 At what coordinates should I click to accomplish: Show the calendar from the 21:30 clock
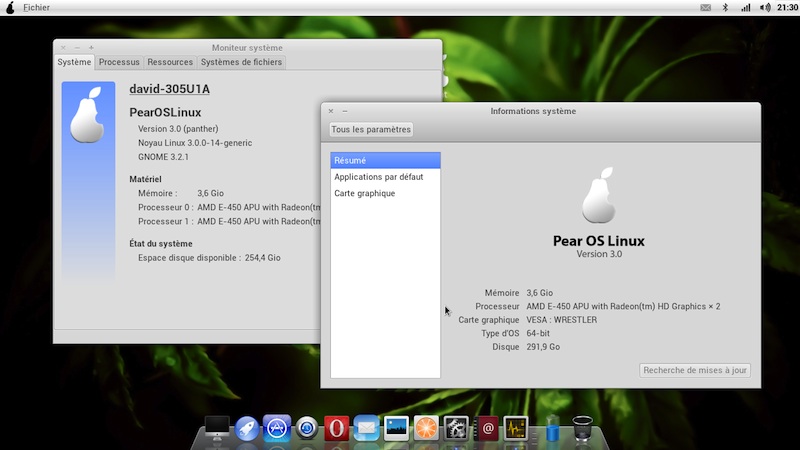[x=787, y=8]
